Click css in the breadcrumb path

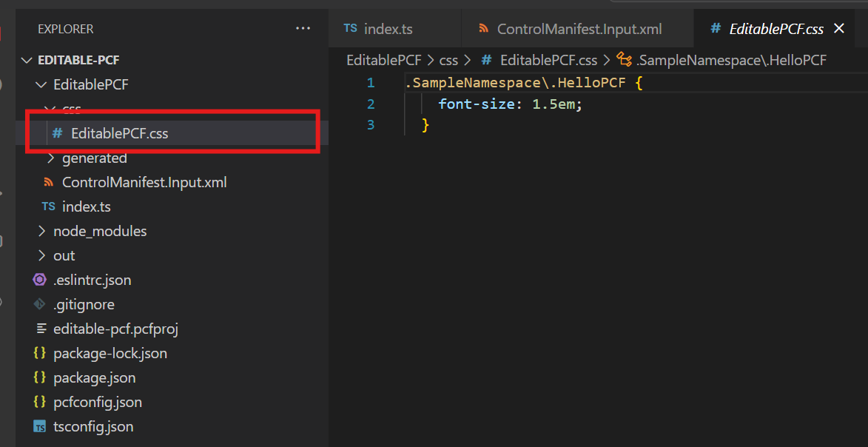click(x=448, y=59)
